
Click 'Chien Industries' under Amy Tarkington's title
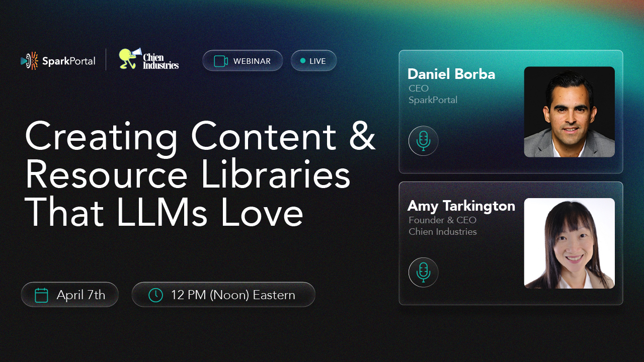pyautogui.click(x=442, y=232)
